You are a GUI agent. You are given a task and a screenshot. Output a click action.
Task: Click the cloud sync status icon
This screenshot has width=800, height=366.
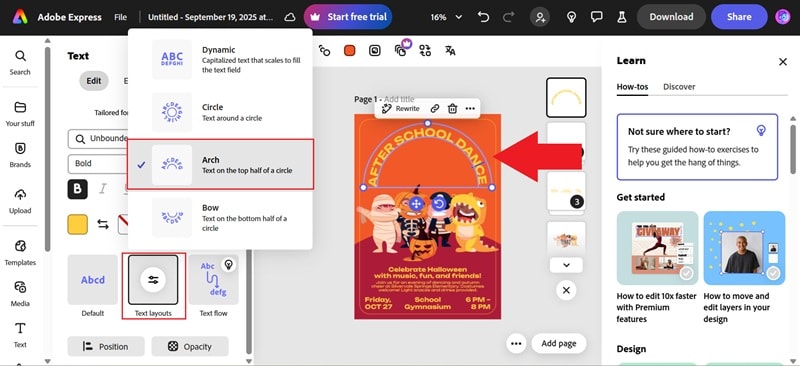coord(290,17)
